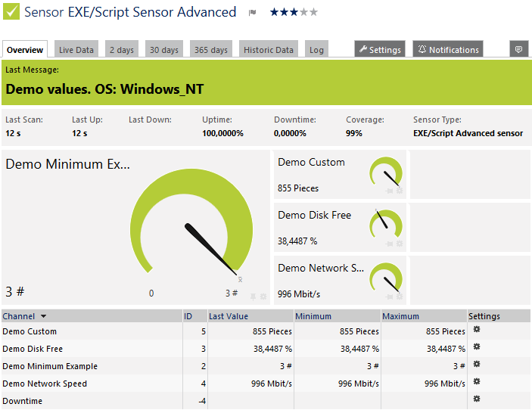Click the last message 'Demo values. OS: Windows_NT'
This screenshot has height=410, width=532.
point(104,89)
